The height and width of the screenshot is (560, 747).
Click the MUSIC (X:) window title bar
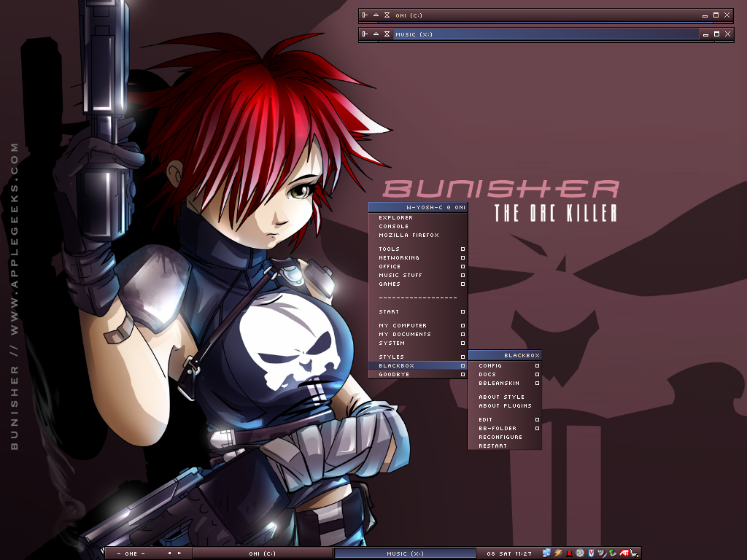point(546,34)
